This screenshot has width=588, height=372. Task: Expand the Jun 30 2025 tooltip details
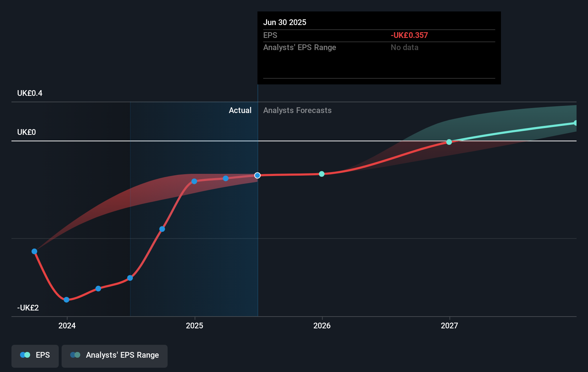(285, 22)
